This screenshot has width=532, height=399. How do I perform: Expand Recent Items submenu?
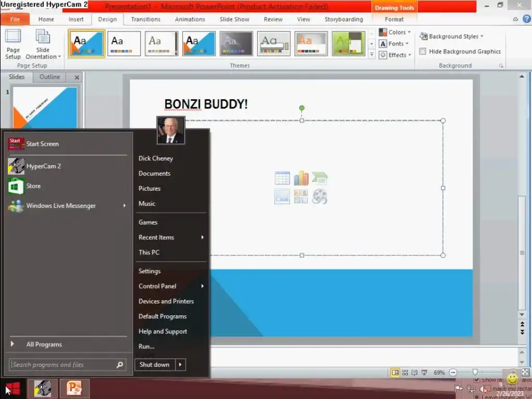(171, 237)
